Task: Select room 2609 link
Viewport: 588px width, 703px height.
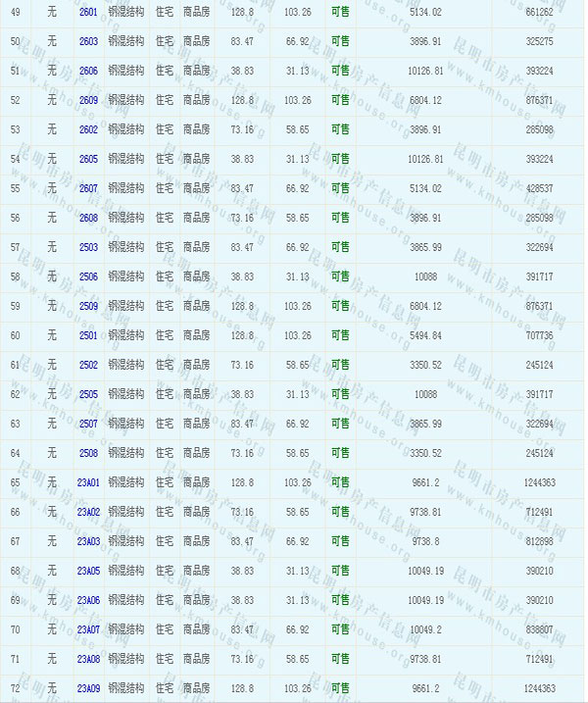Action: pos(88,100)
